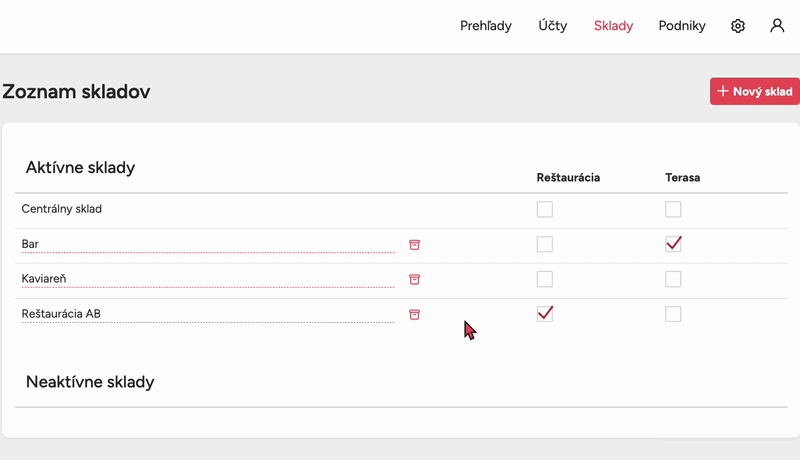Viewport: 800px width, 460px height.
Task: Enable Terasa checkbox for Reštaurácia AB
Action: point(673,314)
